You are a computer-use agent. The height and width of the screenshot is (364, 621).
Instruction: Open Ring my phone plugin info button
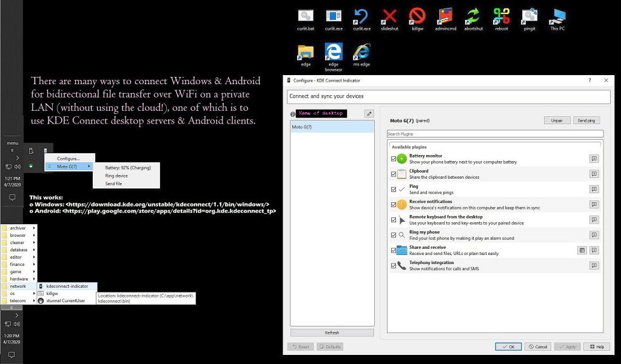(594, 235)
